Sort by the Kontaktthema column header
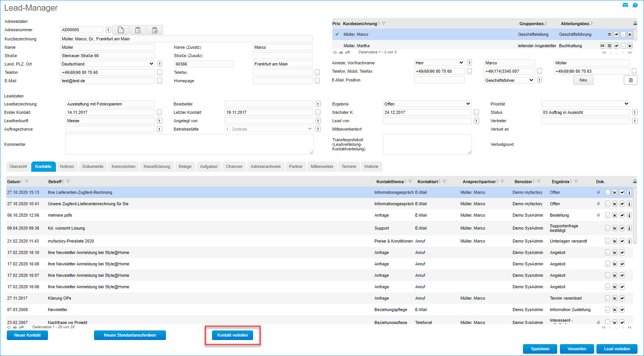Screen dimensions: 644x356 [390, 182]
